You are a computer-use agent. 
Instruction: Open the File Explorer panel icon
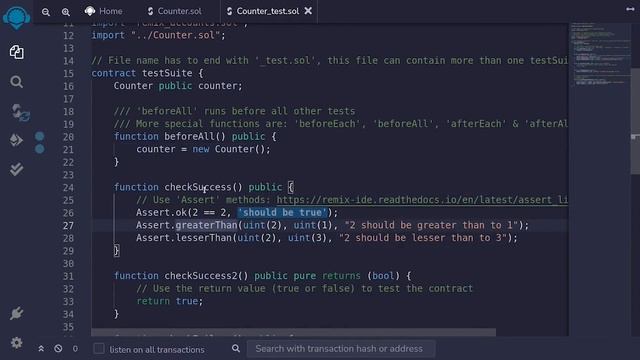pos(16,52)
